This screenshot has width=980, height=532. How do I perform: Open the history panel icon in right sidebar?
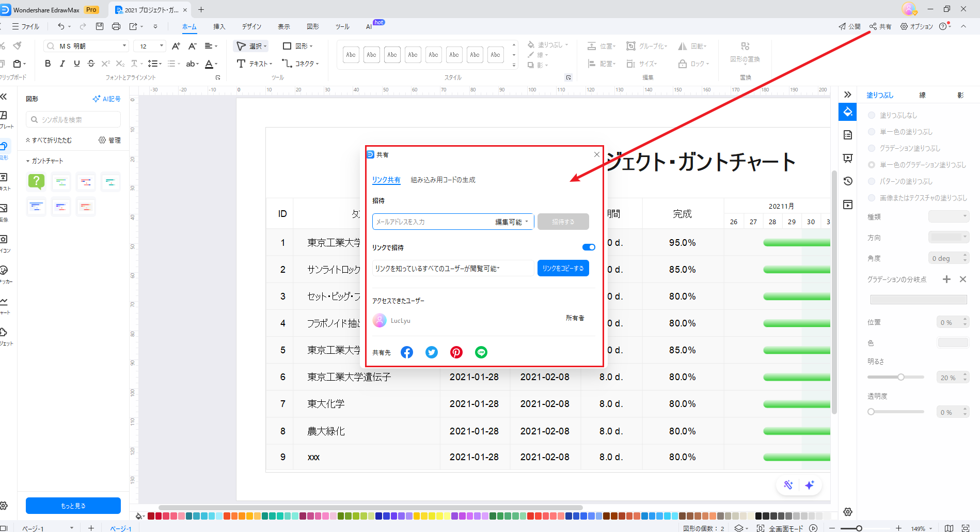(x=848, y=181)
